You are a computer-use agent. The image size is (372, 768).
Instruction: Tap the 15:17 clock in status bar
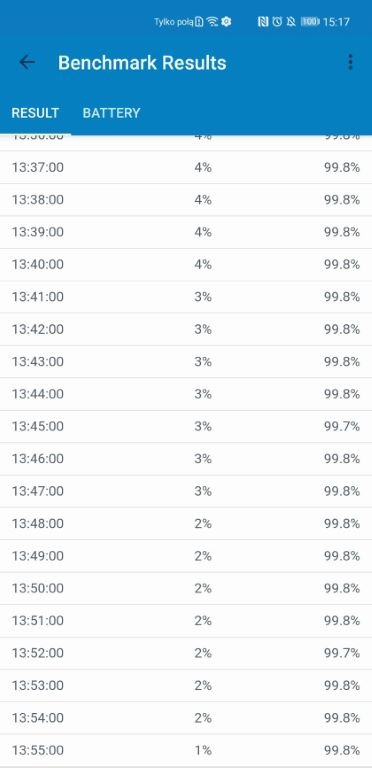[x=337, y=22]
